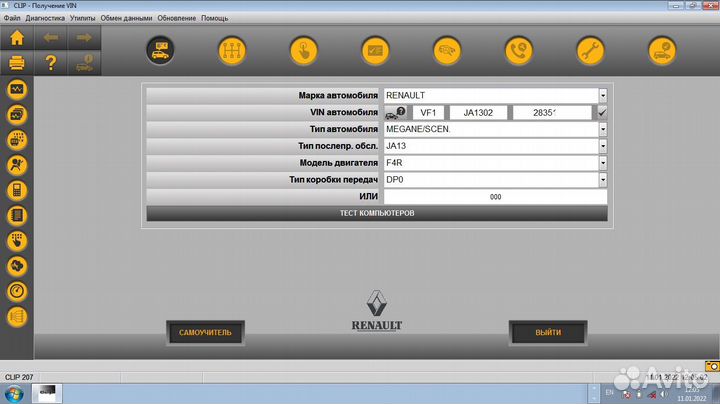This screenshot has width=720, height=404.
Task: Click the F4R engine model value
Action: click(394, 163)
